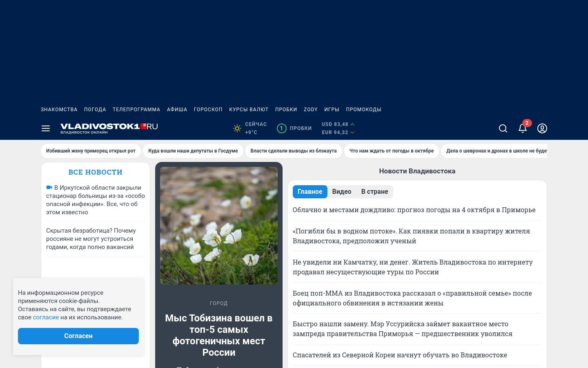Open Гороскоп menu item
This screenshot has height=368, width=588.
point(208,110)
